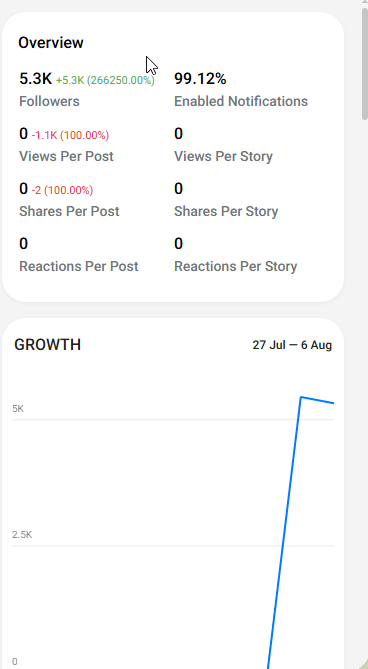The height and width of the screenshot is (669, 368).
Task: Select the 99.12% Enabled Notifications value
Action: tap(200, 79)
